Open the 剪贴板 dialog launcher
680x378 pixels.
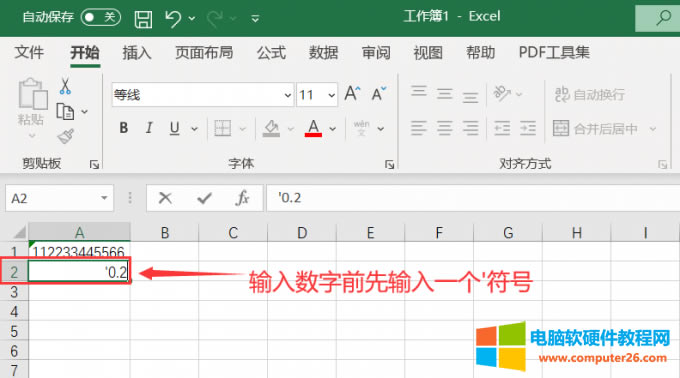pyautogui.click(x=94, y=164)
